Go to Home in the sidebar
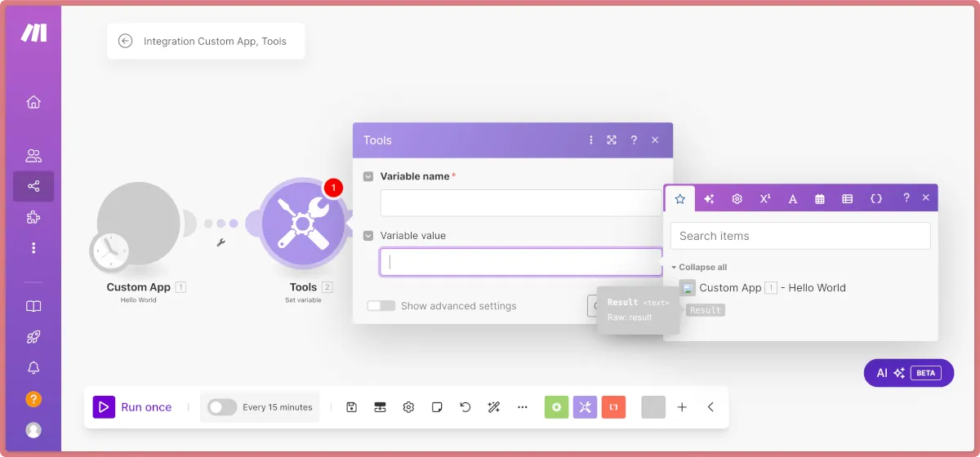980x457 pixels. point(33,102)
